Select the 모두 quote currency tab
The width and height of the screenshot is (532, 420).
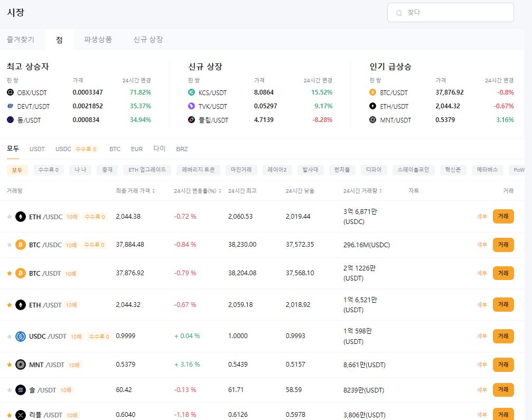coord(13,148)
